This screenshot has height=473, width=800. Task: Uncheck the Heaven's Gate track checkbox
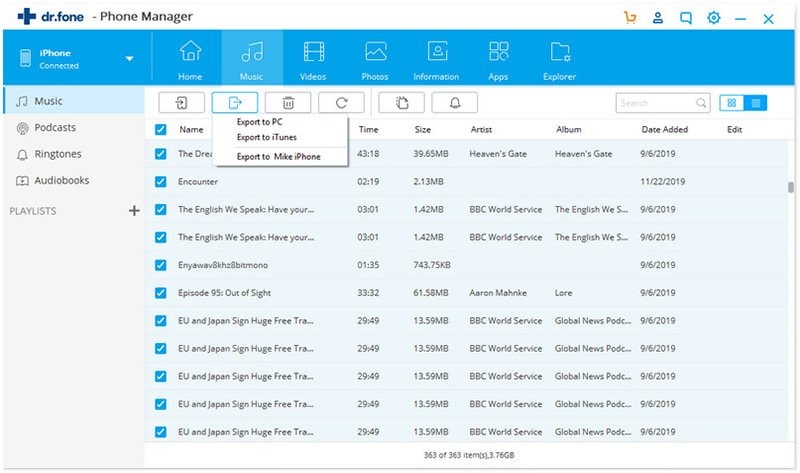(x=161, y=154)
